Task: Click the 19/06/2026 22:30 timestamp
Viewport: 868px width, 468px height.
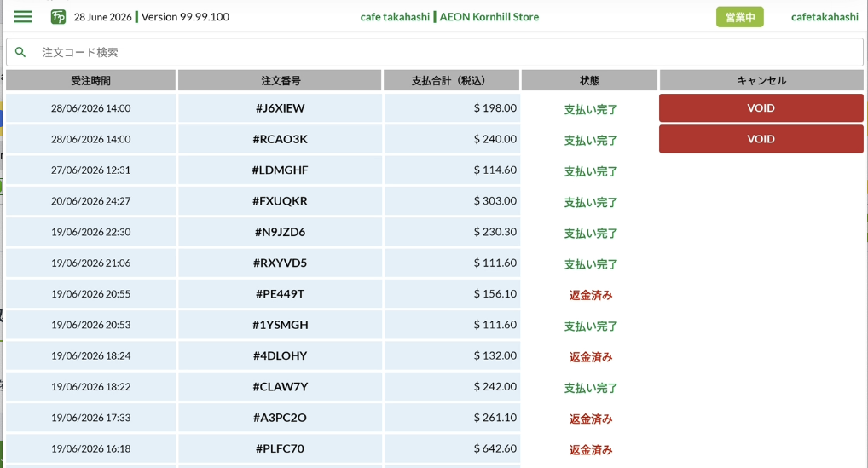Action: (90, 232)
